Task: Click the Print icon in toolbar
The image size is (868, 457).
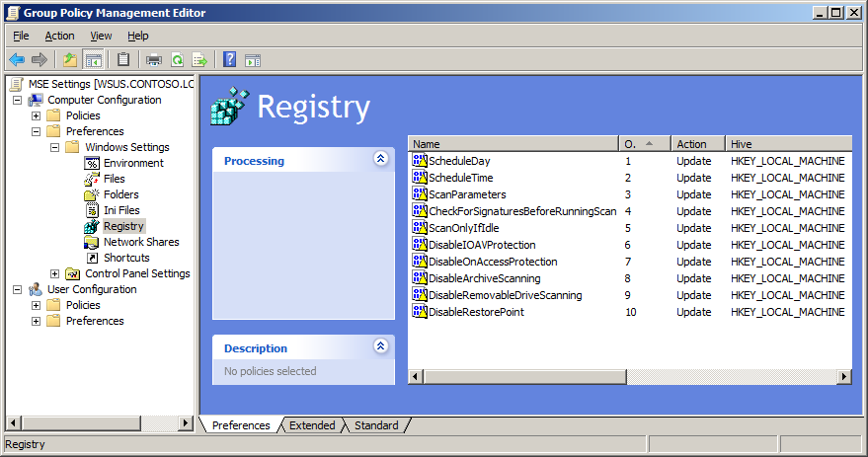Action: [x=154, y=59]
